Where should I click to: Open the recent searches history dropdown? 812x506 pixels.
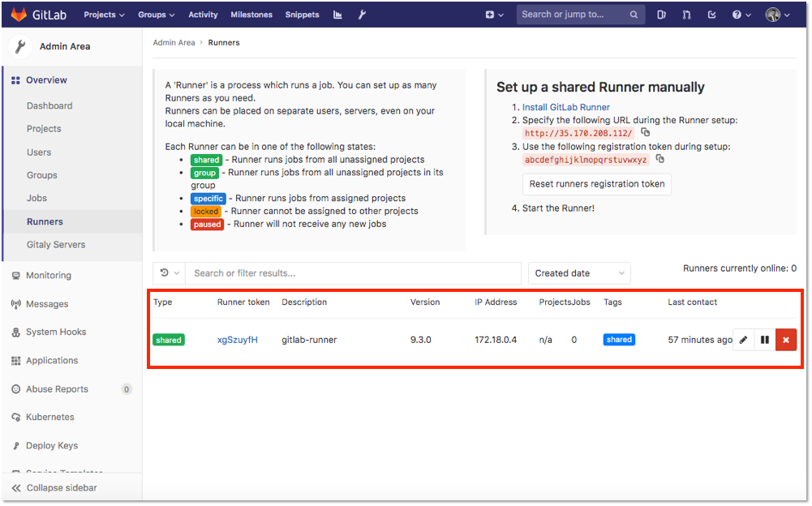pyautogui.click(x=170, y=273)
